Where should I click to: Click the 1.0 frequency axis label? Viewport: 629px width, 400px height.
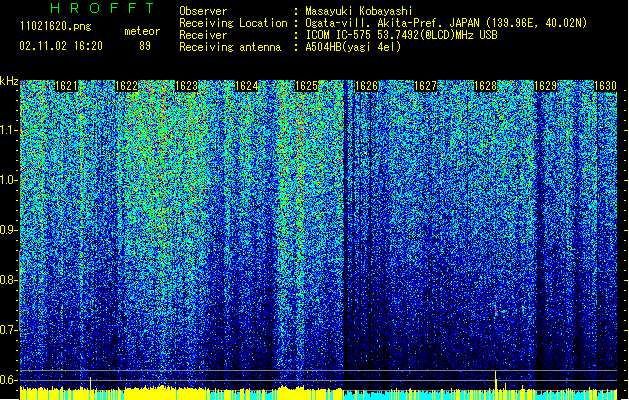[x=9, y=180]
